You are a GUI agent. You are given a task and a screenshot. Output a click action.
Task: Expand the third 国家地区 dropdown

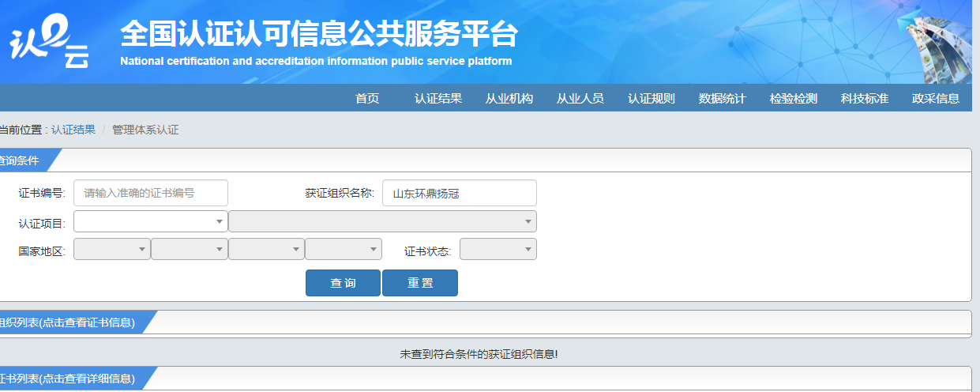click(x=266, y=249)
